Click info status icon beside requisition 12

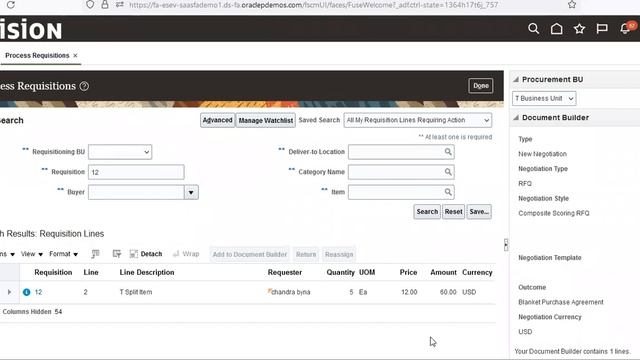point(27,292)
